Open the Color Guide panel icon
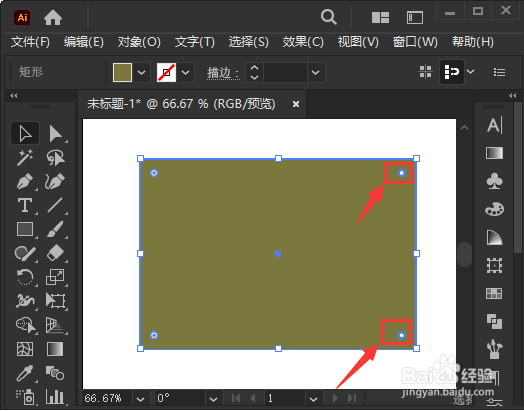Image resolution: width=524 pixels, height=411 pixels. pyautogui.click(x=494, y=238)
